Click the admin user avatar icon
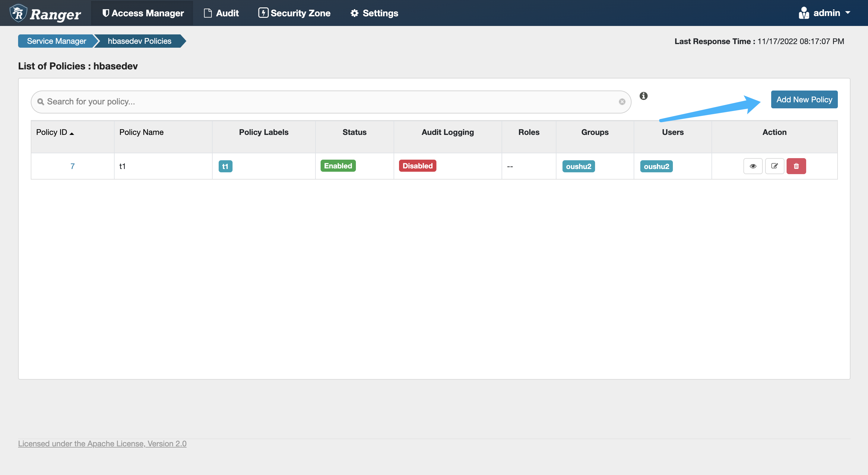868x475 pixels. [x=804, y=13]
